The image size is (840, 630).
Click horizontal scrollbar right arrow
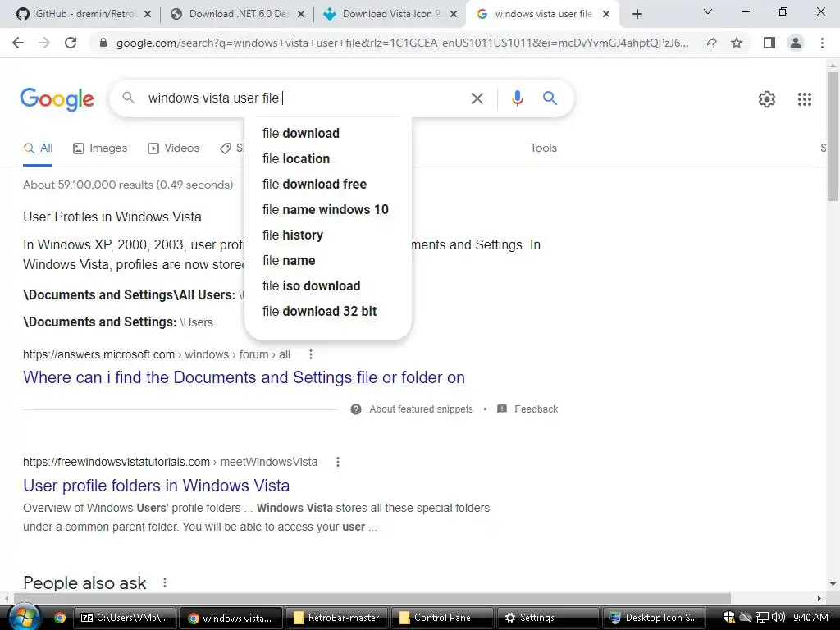[819, 598]
